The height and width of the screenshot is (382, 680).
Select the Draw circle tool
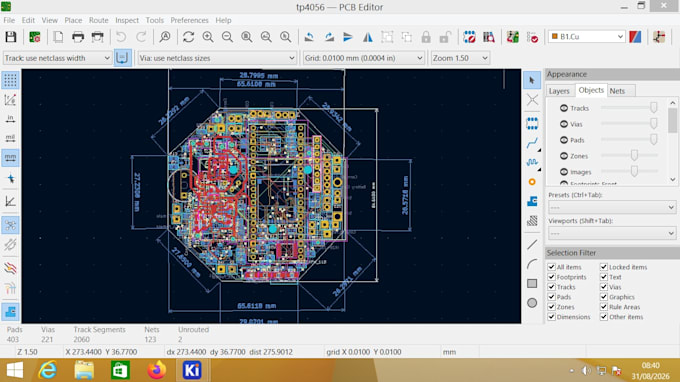pyautogui.click(x=532, y=303)
